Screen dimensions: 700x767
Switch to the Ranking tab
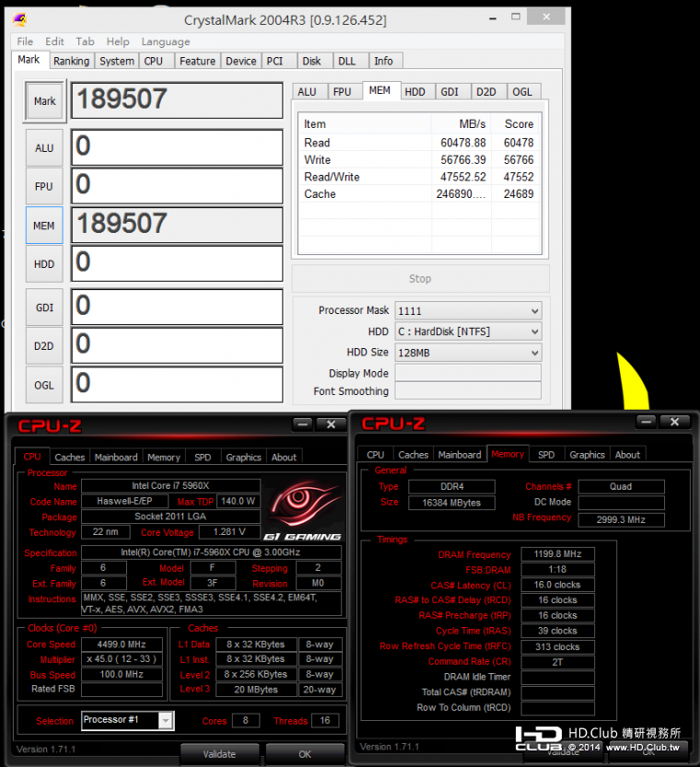tap(71, 61)
